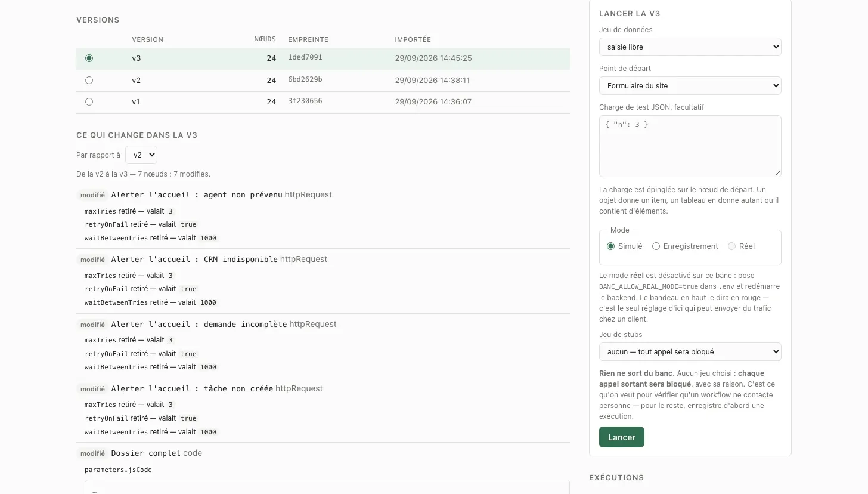
Task: Click fingerprint 3f230656
Action: 305,101
